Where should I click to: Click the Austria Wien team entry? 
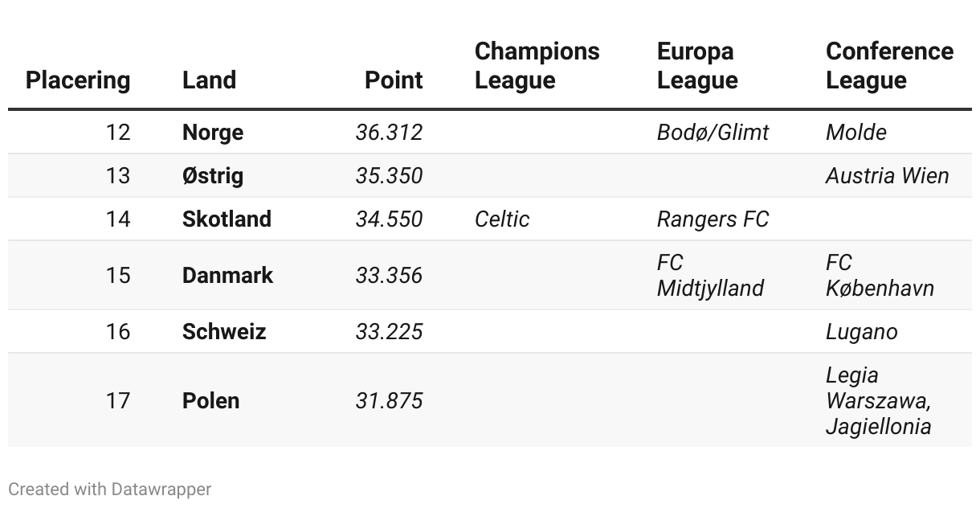[x=887, y=175]
